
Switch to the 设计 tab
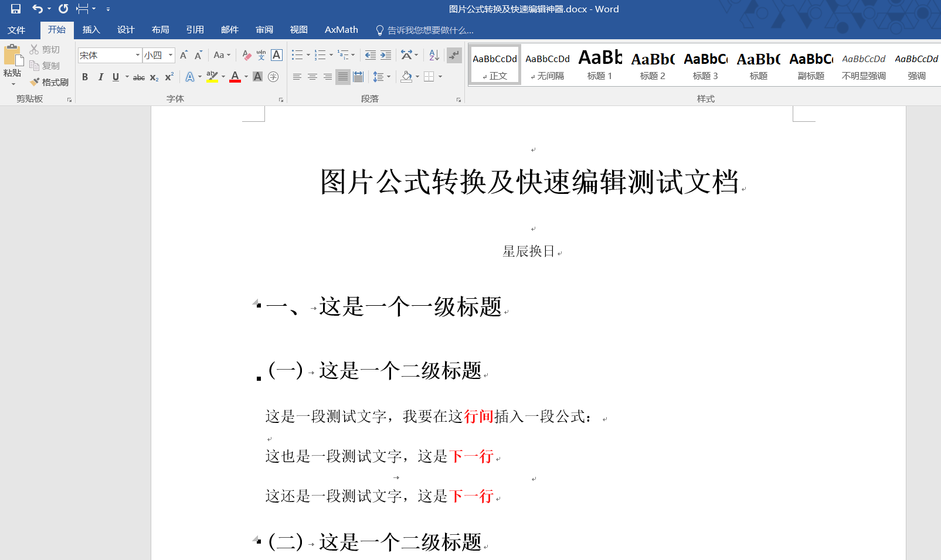pyautogui.click(x=125, y=30)
